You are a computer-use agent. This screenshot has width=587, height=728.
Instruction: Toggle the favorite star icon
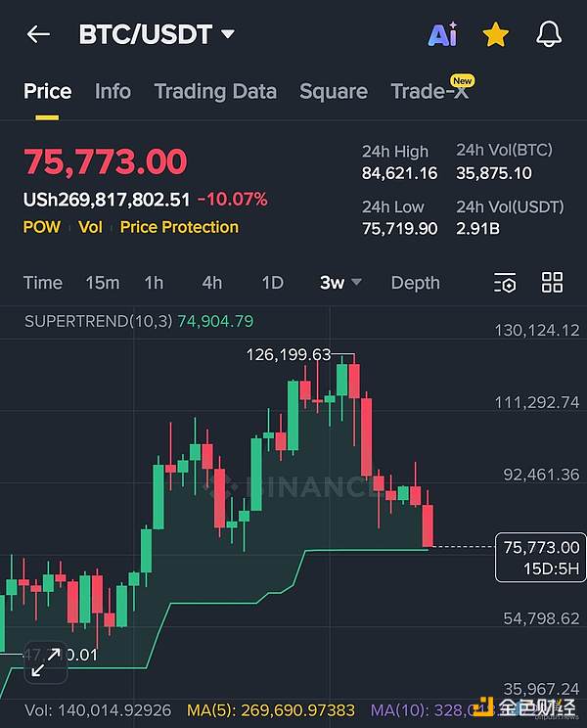496,35
